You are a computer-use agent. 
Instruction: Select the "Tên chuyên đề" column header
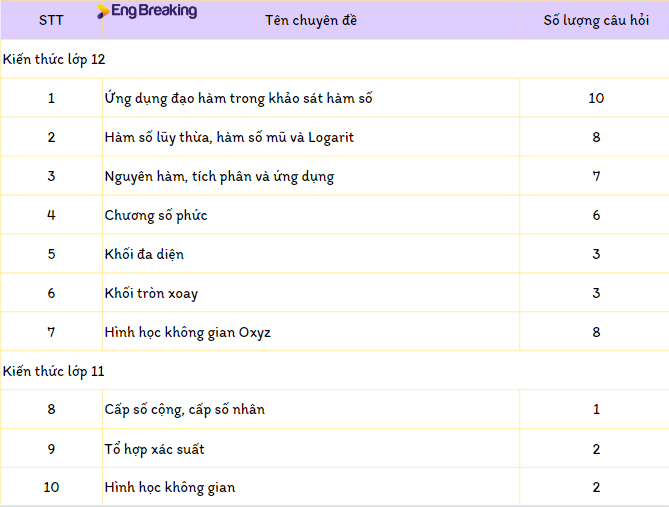point(310,20)
